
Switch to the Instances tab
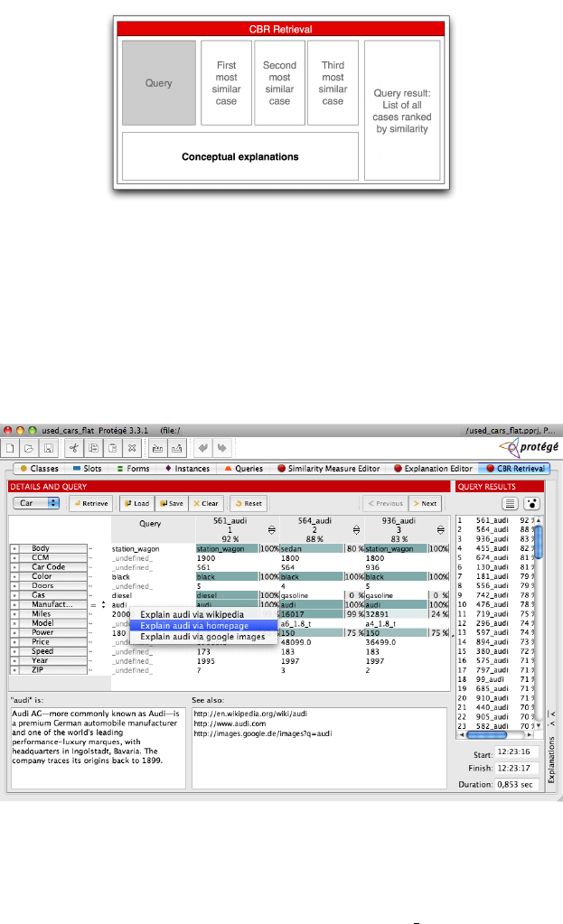[x=187, y=469]
